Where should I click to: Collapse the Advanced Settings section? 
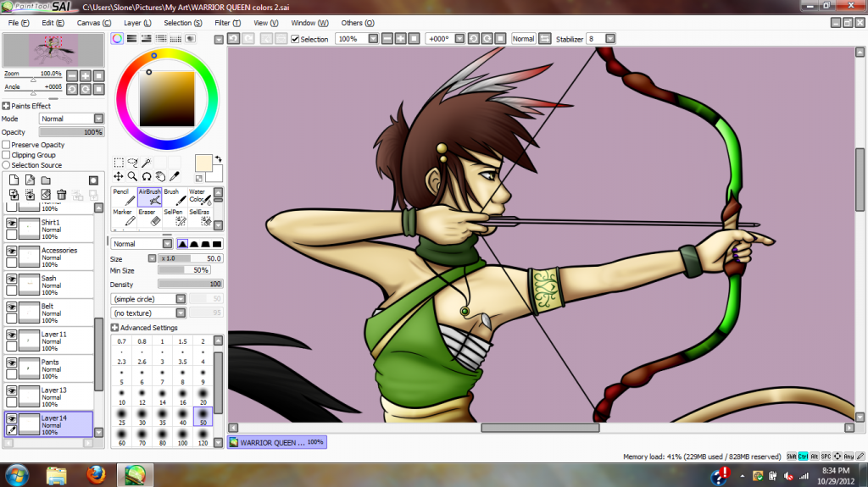(114, 328)
